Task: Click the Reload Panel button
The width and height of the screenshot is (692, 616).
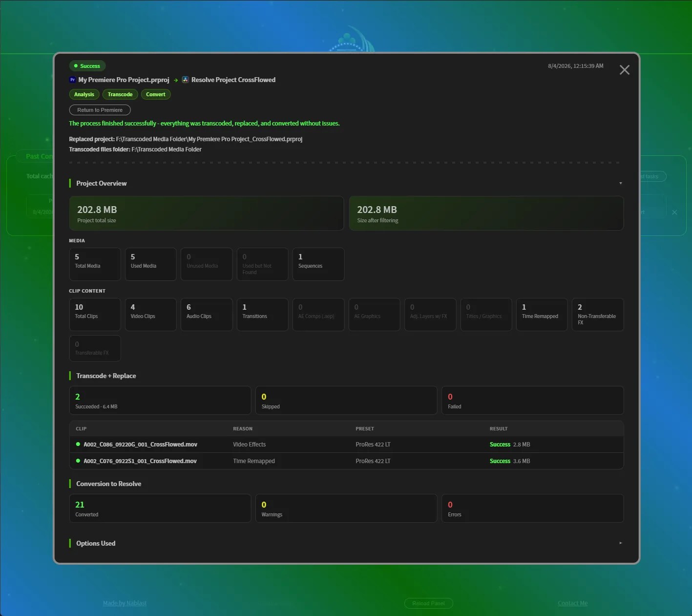Action: tap(428, 603)
